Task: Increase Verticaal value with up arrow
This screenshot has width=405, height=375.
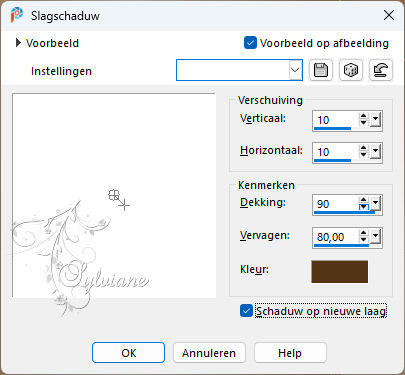Action: [x=363, y=116]
